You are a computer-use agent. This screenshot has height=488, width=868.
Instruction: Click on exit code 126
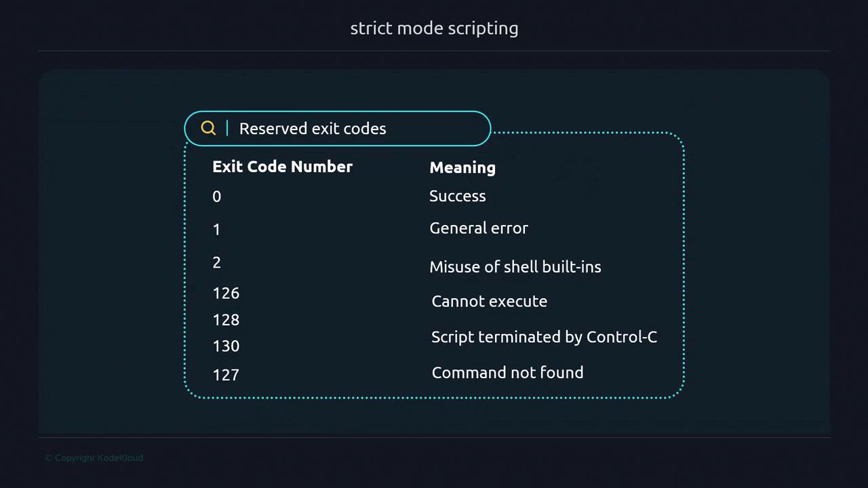[226, 293]
